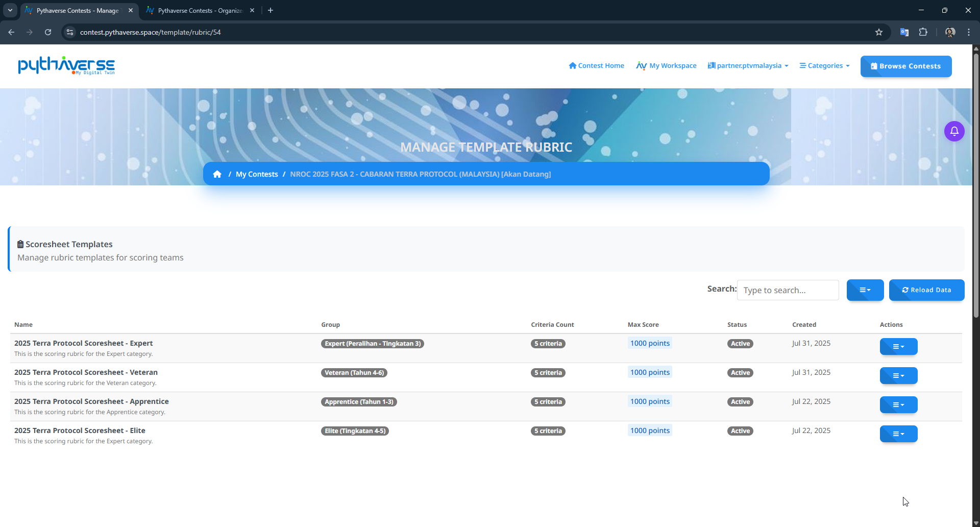The height and width of the screenshot is (527, 980).
Task: Click Elite (Tingkatan 4-5) group badge
Action: (355, 431)
